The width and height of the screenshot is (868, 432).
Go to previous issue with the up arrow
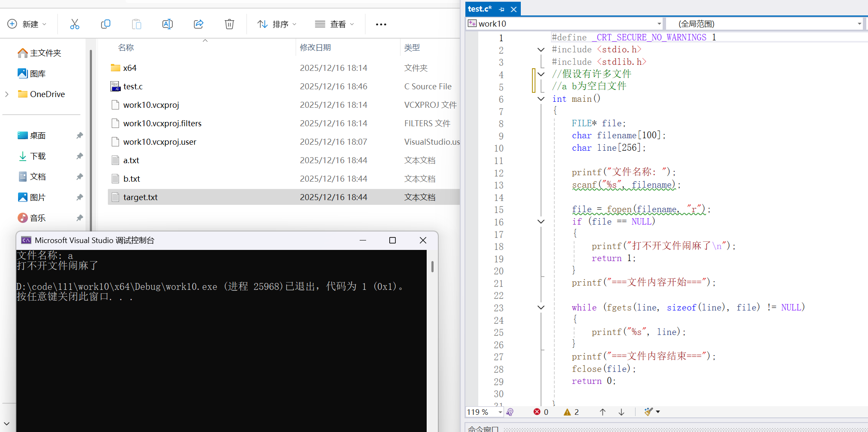click(603, 412)
